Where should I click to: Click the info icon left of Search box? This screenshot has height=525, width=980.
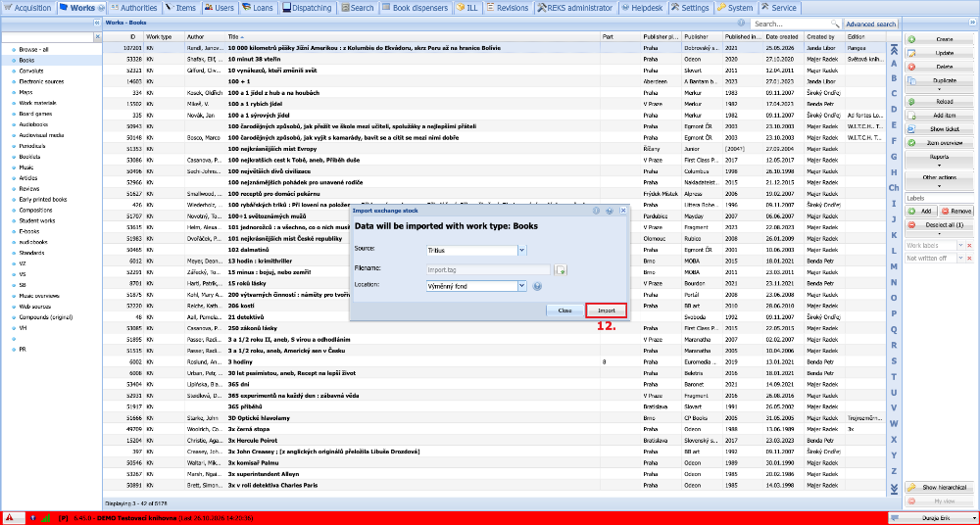click(x=742, y=23)
